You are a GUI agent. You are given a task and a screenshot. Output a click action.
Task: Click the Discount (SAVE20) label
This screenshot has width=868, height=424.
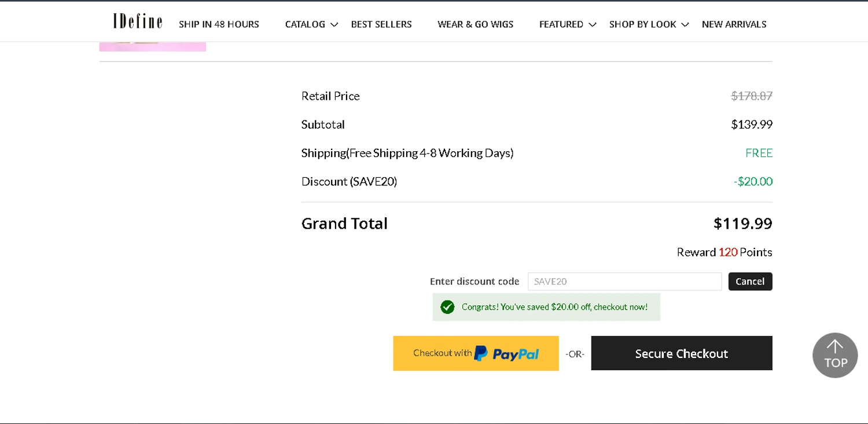coord(349,182)
